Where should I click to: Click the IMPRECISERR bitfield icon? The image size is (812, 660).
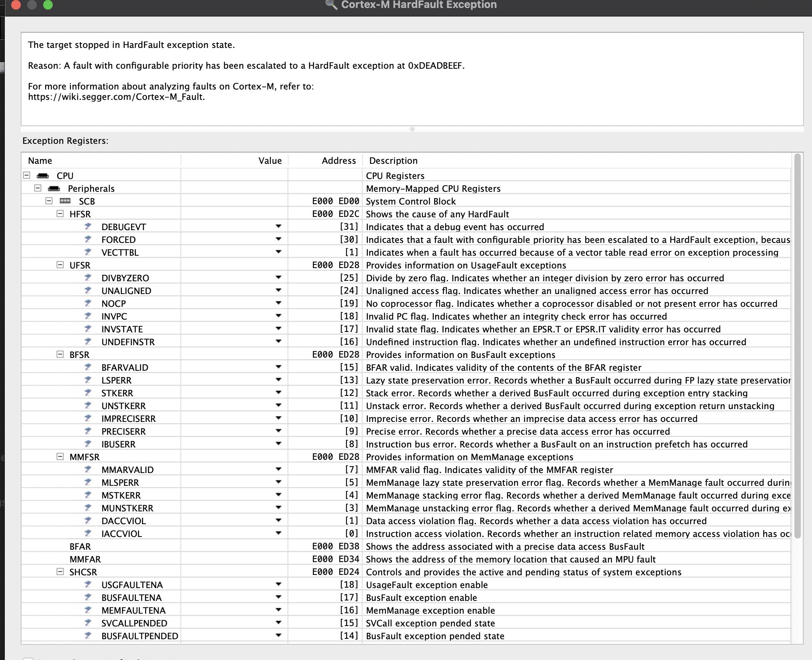click(x=88, y=418)
